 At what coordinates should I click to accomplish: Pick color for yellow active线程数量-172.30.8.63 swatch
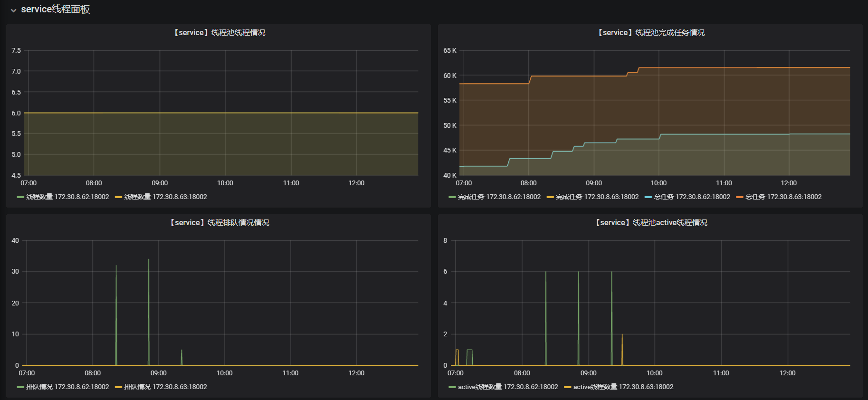point(567,387)
